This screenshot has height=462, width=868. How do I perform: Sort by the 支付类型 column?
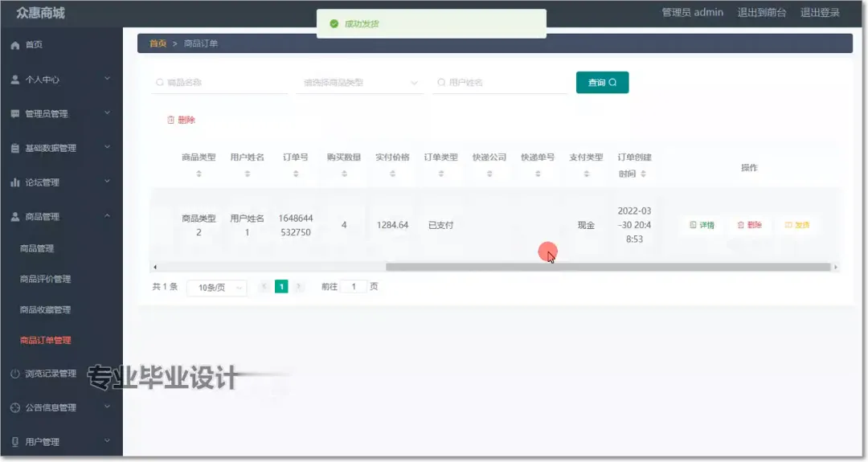(586, 174)
